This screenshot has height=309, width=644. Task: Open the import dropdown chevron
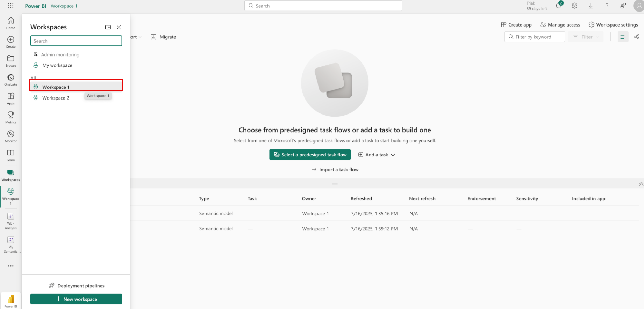click(x=140, y=37)
